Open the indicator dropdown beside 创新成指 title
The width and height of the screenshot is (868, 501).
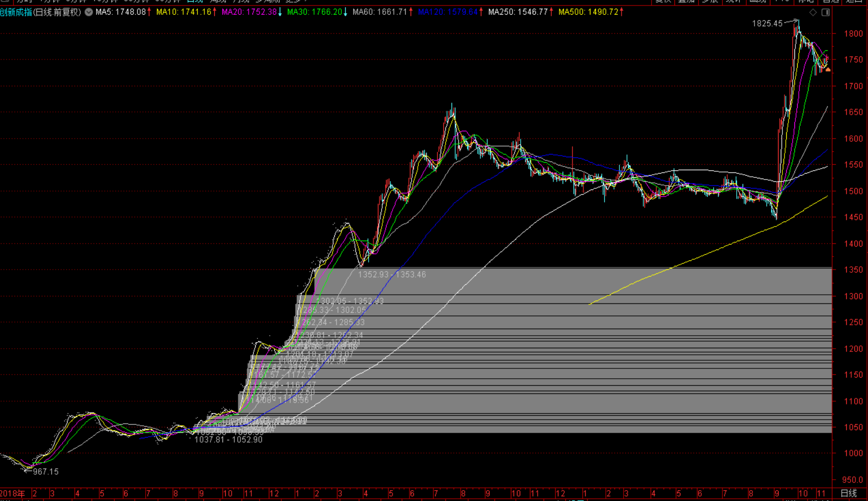(89, 12)
